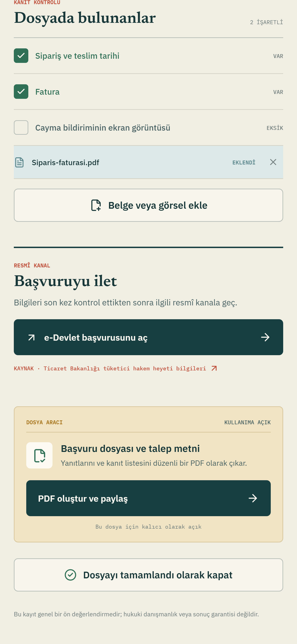Click the document icon next to Siparis-faturasi.pdf
The image size is (297, 644).
[x=20, y=162]
